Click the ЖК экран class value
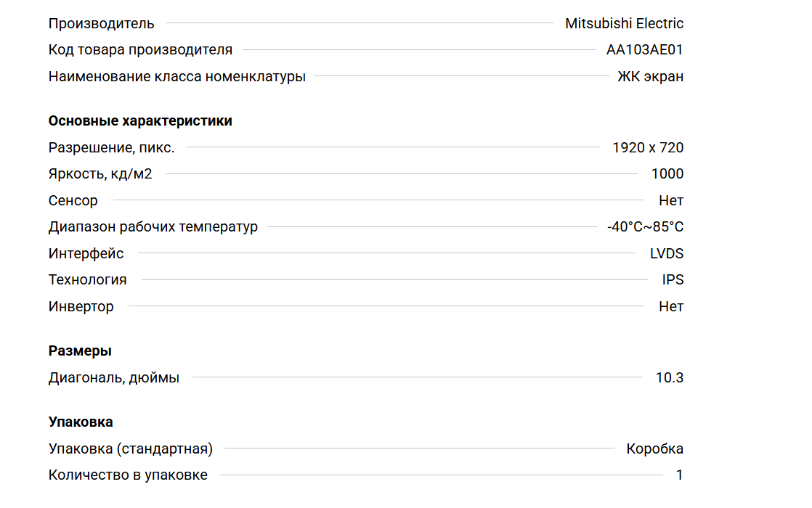 [x=650, y=76]
